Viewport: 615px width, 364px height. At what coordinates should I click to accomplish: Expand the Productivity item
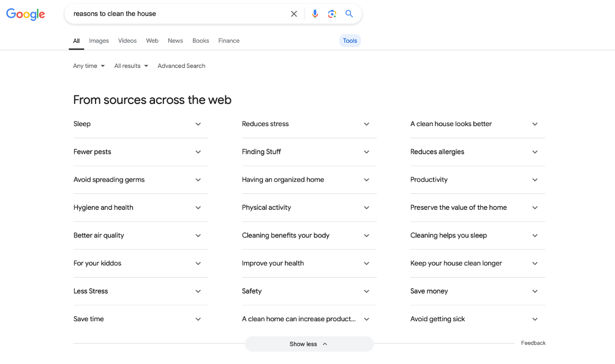pos(478,179)
